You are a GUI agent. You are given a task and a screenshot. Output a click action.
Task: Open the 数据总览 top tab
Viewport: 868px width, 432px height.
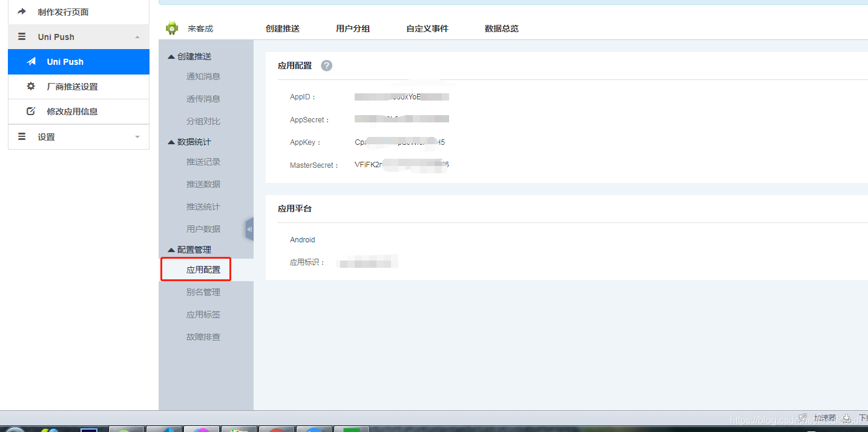(x=502, y=28)
